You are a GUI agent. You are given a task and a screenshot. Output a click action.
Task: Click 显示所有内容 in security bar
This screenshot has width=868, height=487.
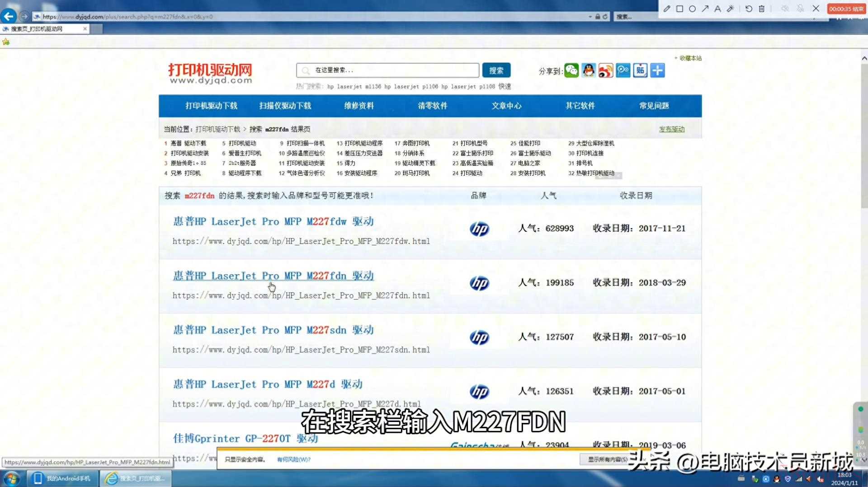pos(608,459)
